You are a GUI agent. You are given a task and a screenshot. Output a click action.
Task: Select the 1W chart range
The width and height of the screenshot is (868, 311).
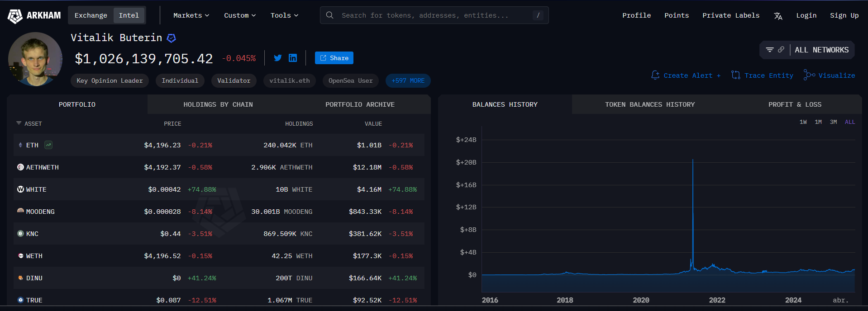point(803,122)
